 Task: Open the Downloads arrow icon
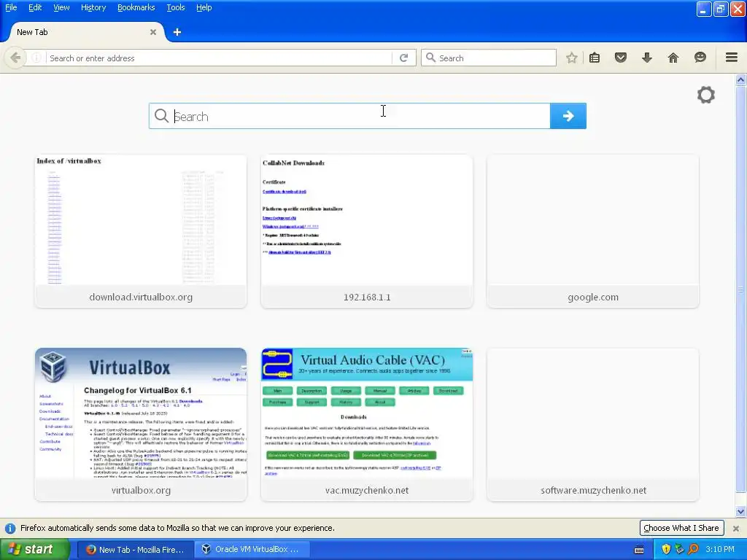pos(646,58)
